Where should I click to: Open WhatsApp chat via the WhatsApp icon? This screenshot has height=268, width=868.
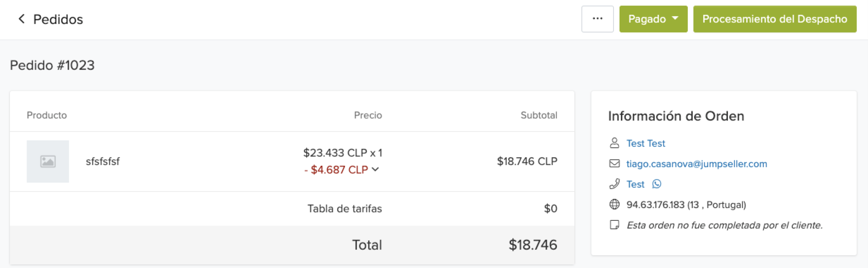[x=657, y=184]
